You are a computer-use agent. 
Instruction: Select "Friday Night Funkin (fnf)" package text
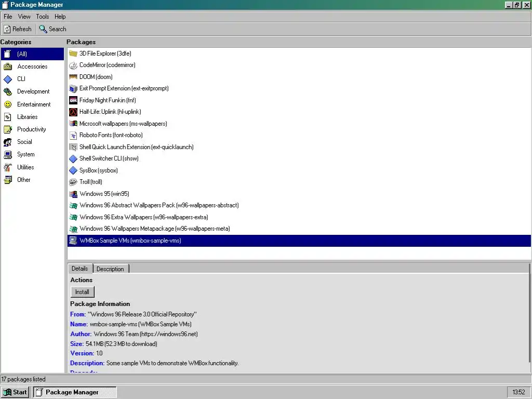click(108, 100)
